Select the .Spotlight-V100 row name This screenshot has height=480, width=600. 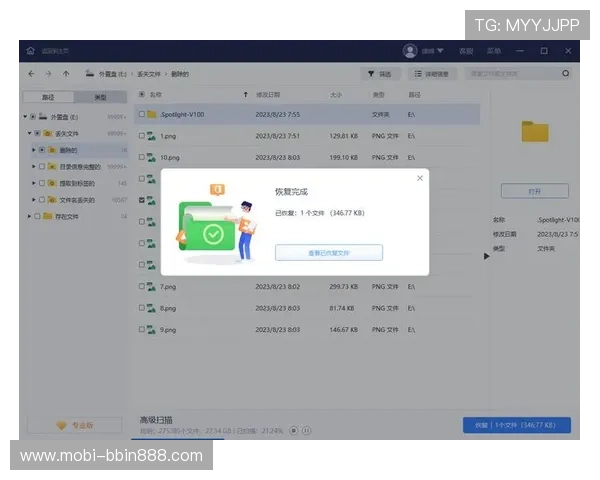pos(182,114)
